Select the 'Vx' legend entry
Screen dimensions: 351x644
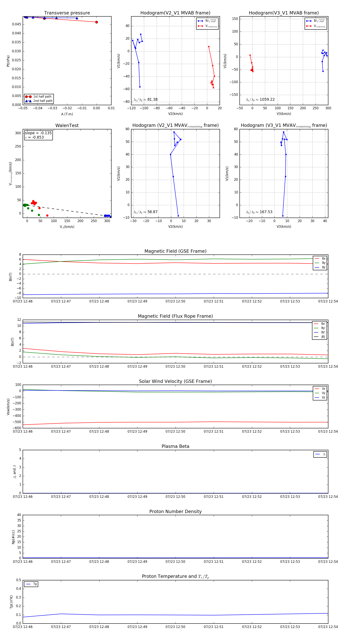pos(320,389)
